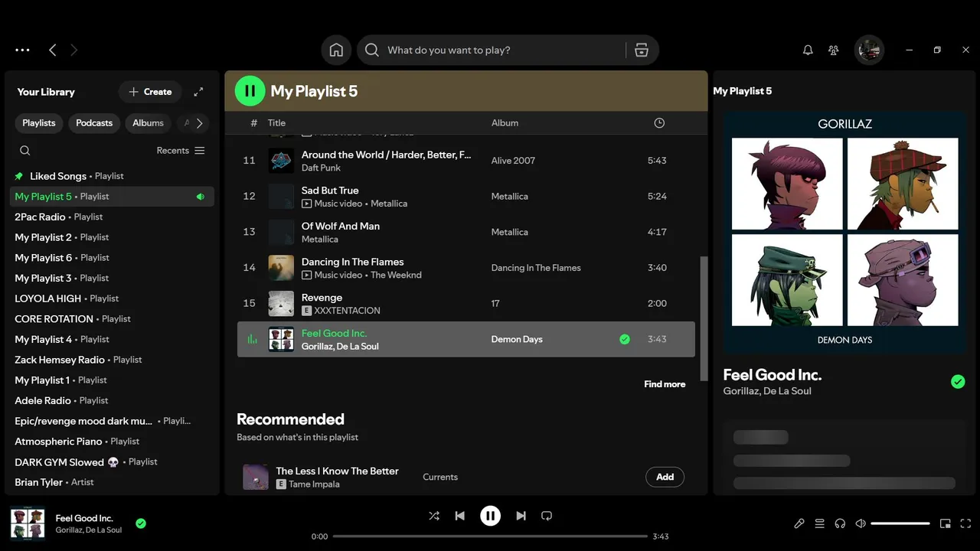Image resolution: width=980 pixels, height=551 pixels.
Task: Open the Alive 2007 album link
Action: [x=513, y=161]
